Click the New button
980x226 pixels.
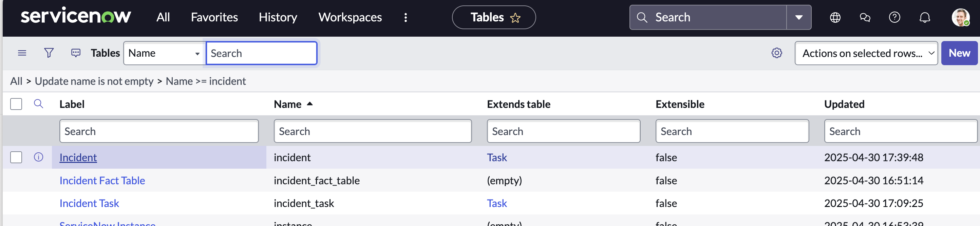pyautogui.click(x=959, y=53)
